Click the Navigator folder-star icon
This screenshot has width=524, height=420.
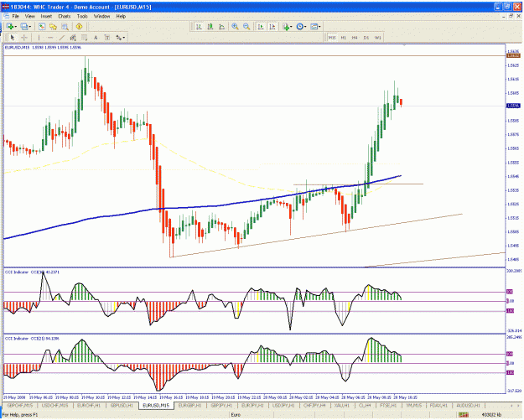[53, 26]
